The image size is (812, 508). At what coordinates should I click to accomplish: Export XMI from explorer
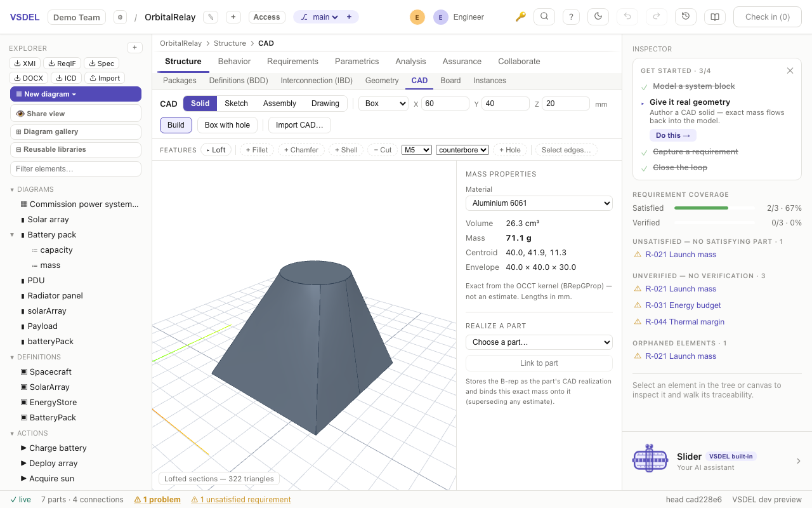click(25, 63)
